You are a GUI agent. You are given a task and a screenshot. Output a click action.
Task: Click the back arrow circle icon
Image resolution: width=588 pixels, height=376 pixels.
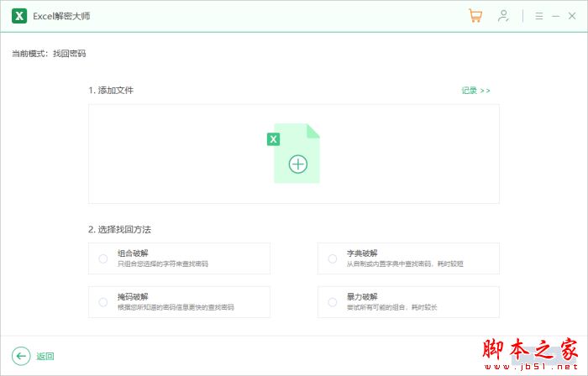(x=21, y=356)
